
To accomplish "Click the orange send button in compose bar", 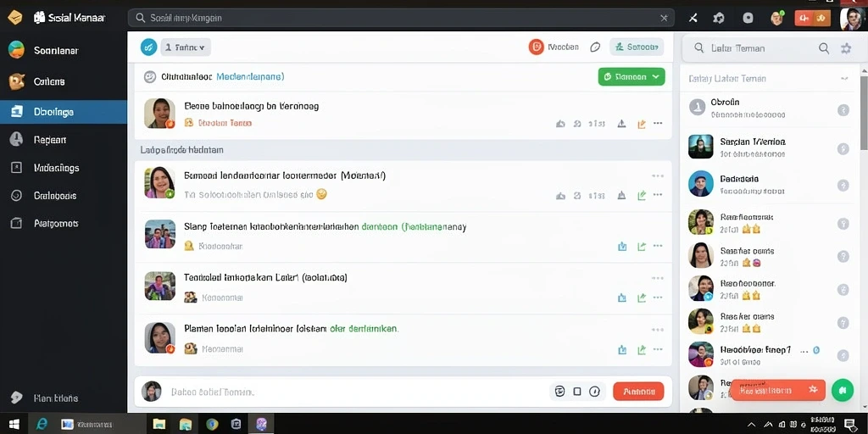I will tap(638, 392).
